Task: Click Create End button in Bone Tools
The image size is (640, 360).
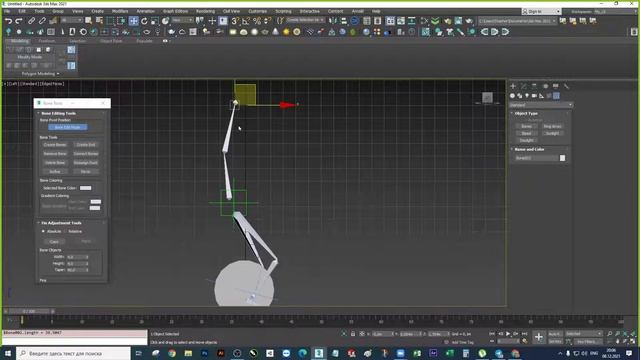Action: point(86,145)
